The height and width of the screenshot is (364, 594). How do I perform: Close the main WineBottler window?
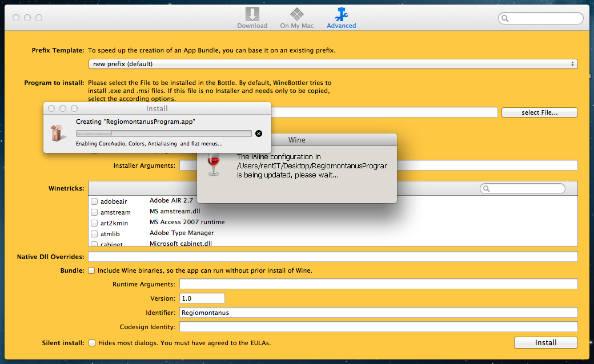[16, 18]
